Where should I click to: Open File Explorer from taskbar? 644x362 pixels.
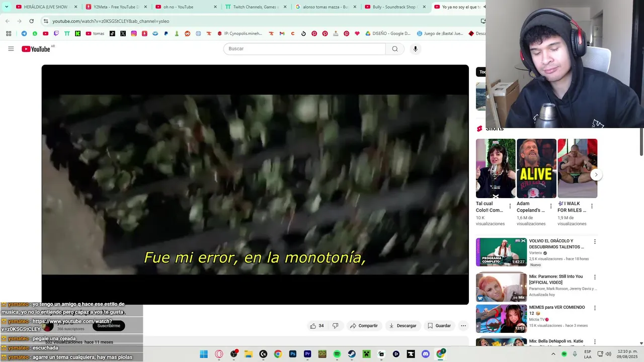[x=249, y=354]
